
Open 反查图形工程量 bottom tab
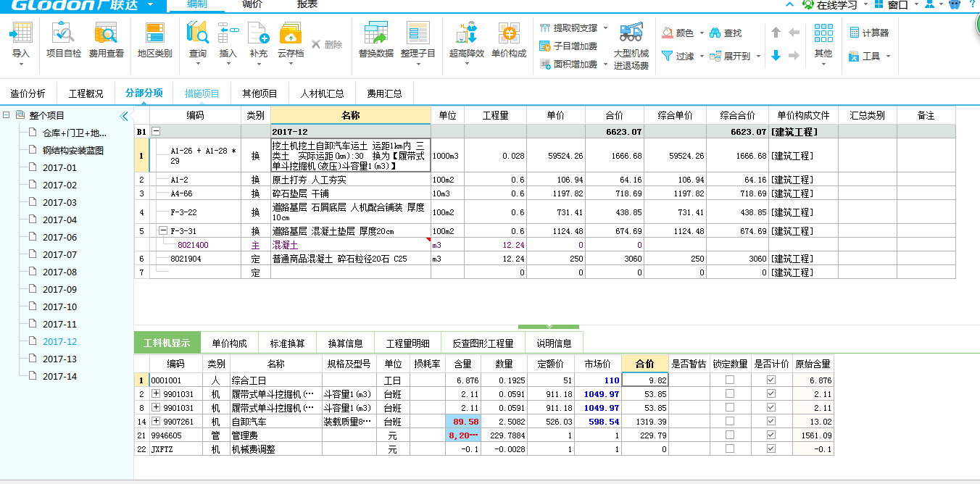pyautogui.click(x=483, y=343)
